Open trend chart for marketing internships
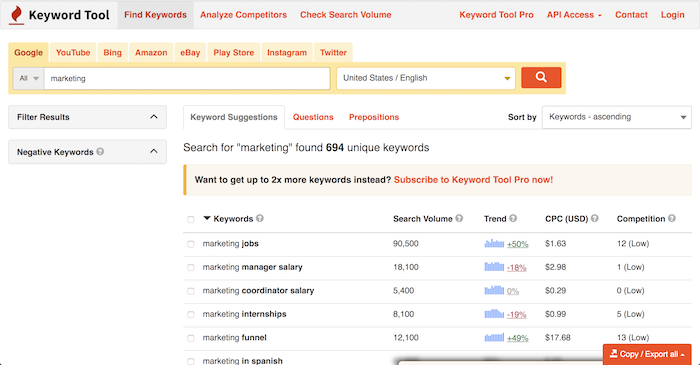The width and height of the screenshot is (700, 365). click(x=494, y=314)
